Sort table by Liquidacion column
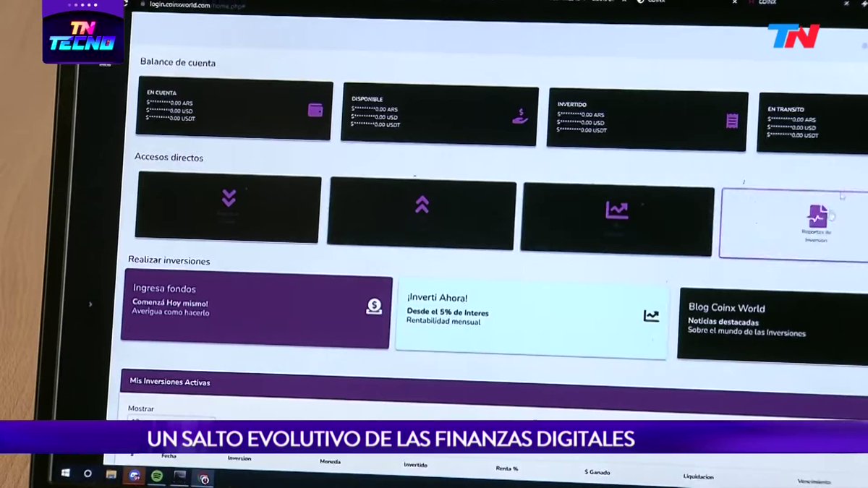This screenshot has height=488, width=868. [x=698, y=476]
